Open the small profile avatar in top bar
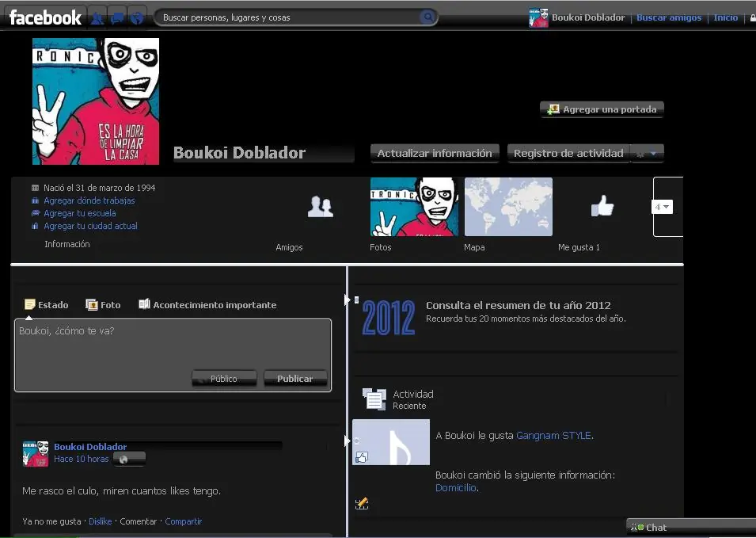The height and width of the screenshot is (538, 756). tap(538, 18)
